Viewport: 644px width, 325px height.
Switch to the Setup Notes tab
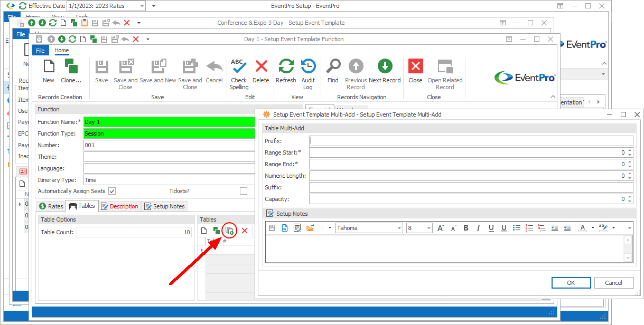[164, 206]
